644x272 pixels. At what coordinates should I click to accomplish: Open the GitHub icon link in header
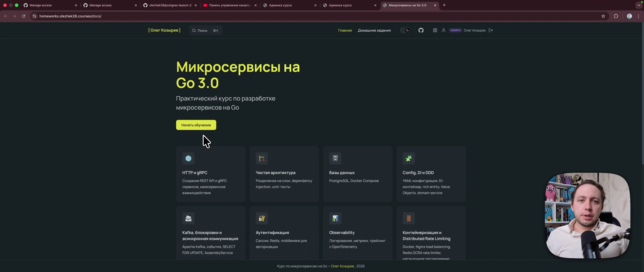(421, 30)
